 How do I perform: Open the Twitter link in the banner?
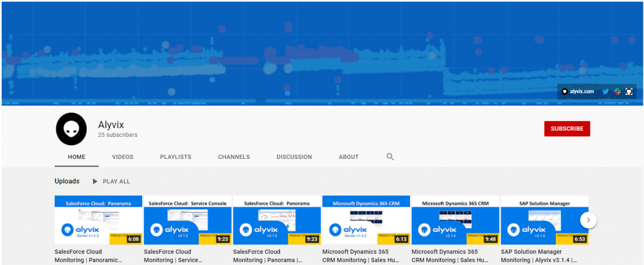point(605,92)
